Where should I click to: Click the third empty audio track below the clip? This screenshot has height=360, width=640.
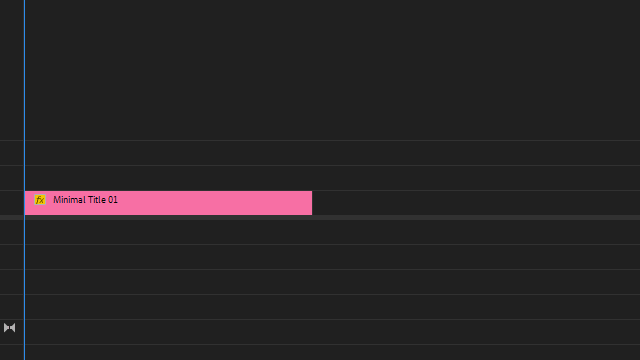tap(332, 282)
